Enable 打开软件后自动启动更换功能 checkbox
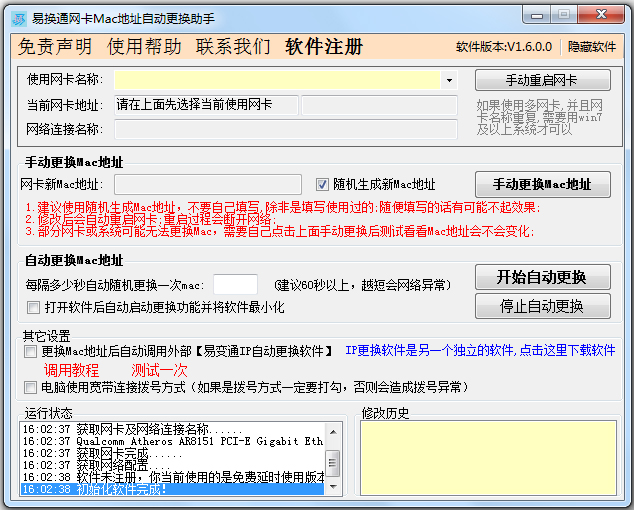634x510 pixels. click(x=33, y=307)
